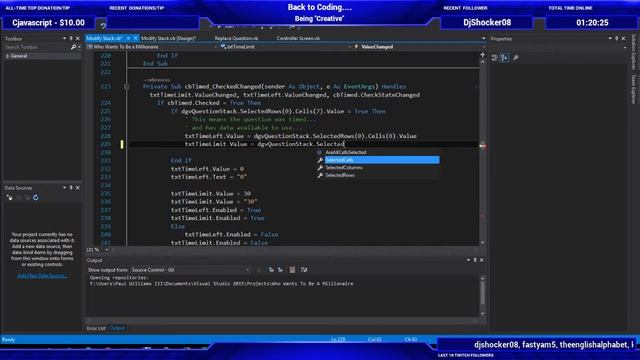Collapse the cbTimed_CheckedChanged sub outline
Screen dimensions: 640x360
tap(127, 87)
